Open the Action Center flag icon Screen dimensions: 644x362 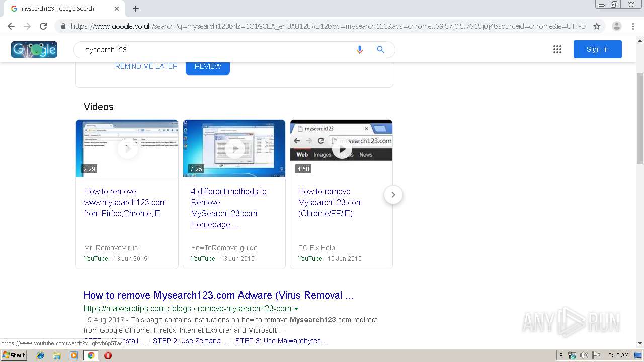click(x=596, y=355)
